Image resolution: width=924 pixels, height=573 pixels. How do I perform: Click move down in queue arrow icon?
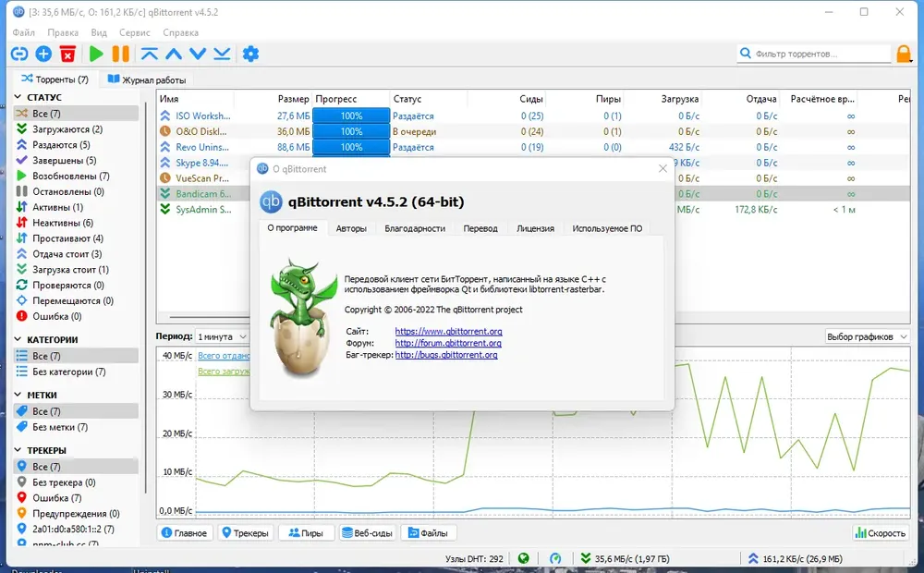coord(198,55)
